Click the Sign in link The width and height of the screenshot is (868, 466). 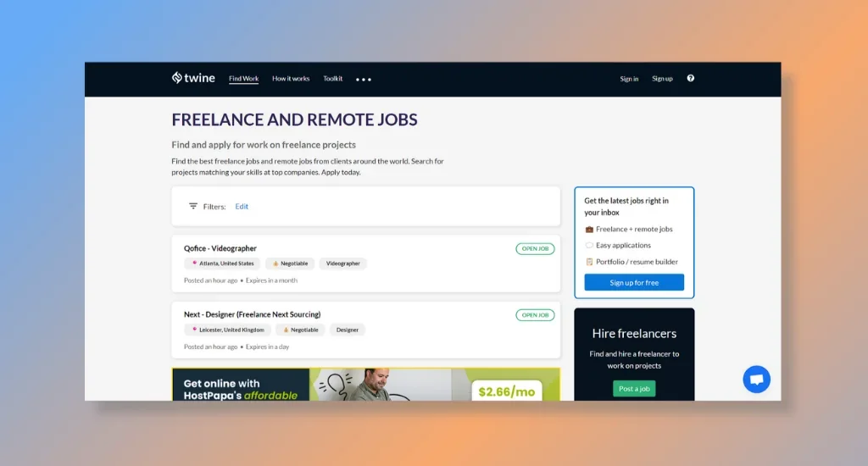pos(629,79)
